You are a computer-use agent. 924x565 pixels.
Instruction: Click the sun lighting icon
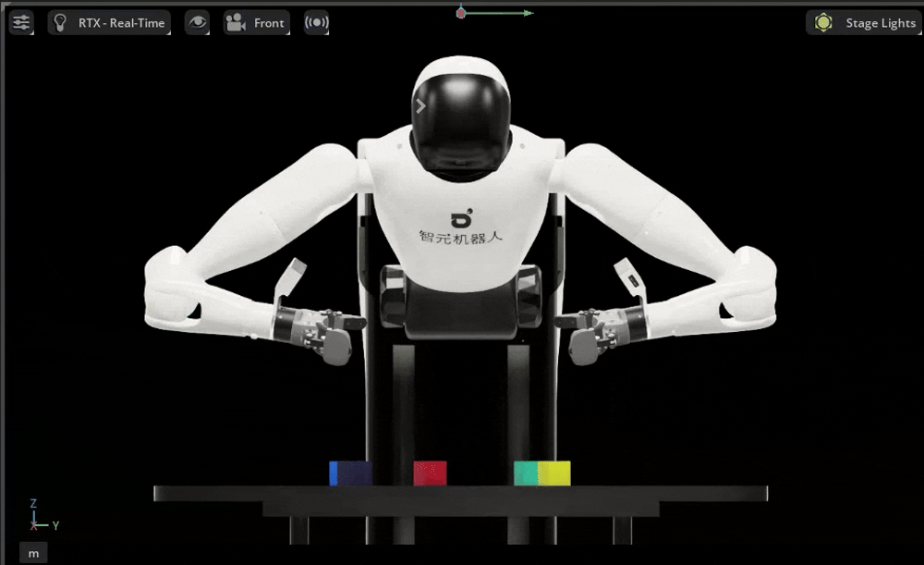pos(823,23)
